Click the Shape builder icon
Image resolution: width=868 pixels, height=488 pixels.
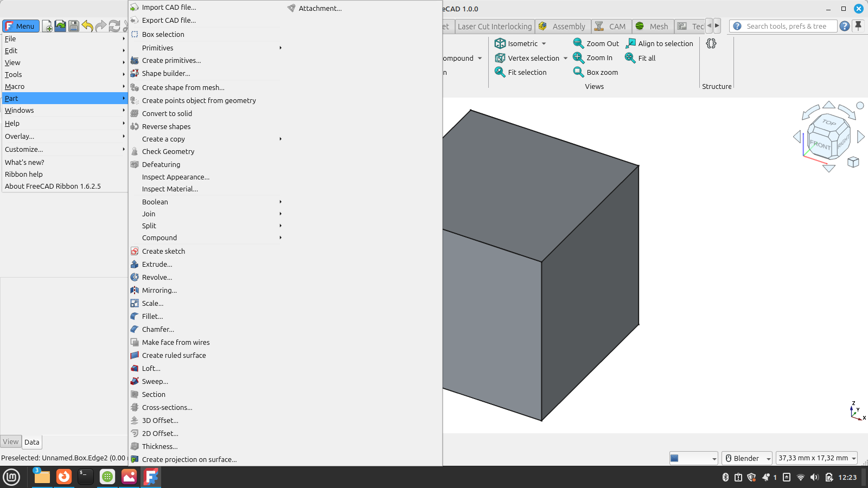point(135,73)
